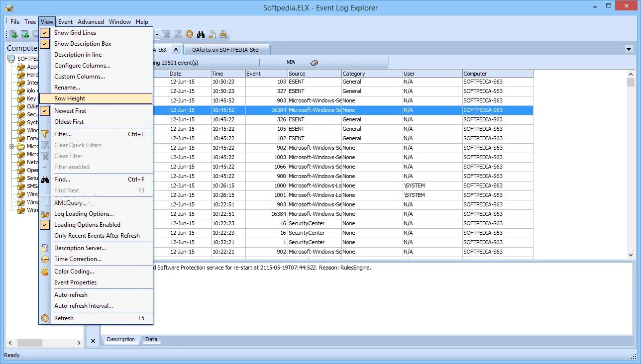Open Time Correction... menu item
This screenshot has height=364, width=641.
(96, 259)
